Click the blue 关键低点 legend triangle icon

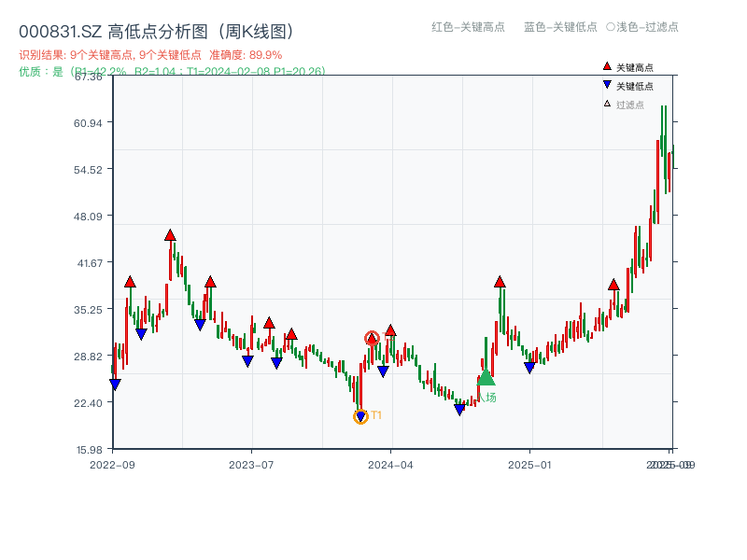[608, 84]
